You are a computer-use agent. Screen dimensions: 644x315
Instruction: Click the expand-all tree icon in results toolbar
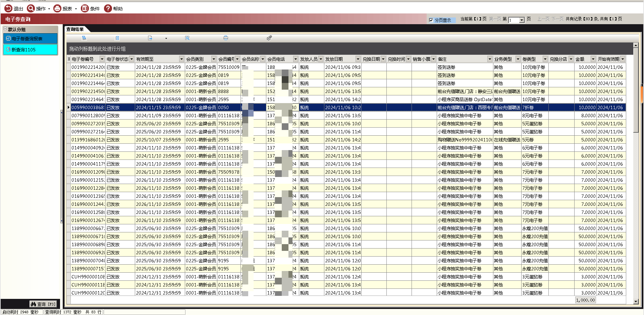pos(84,38)
